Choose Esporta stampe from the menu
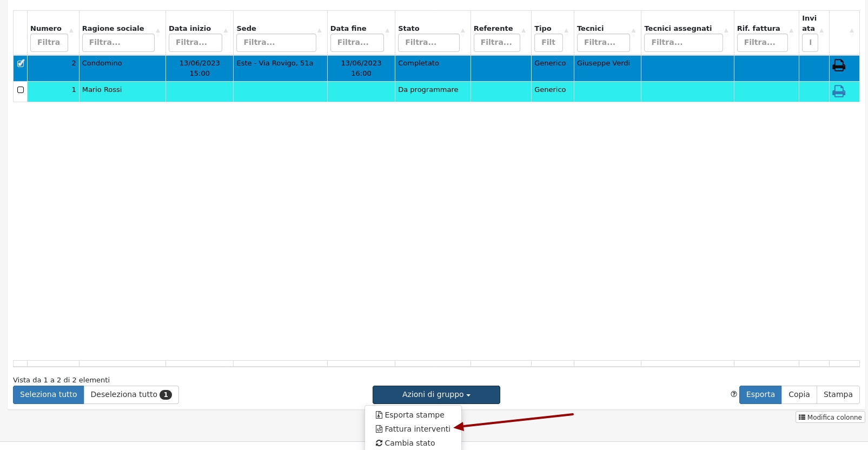This screenshot has height=450, width=868. point(414,415)
